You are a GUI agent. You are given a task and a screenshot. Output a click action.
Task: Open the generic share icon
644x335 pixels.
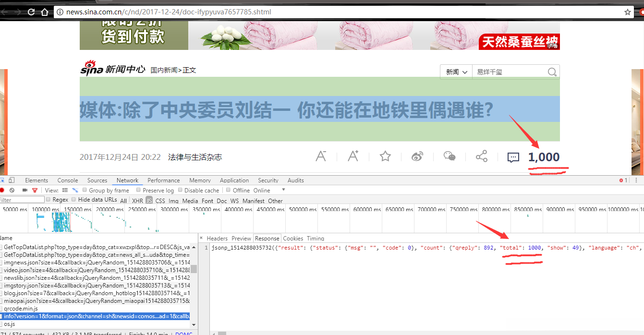point(482,156)
